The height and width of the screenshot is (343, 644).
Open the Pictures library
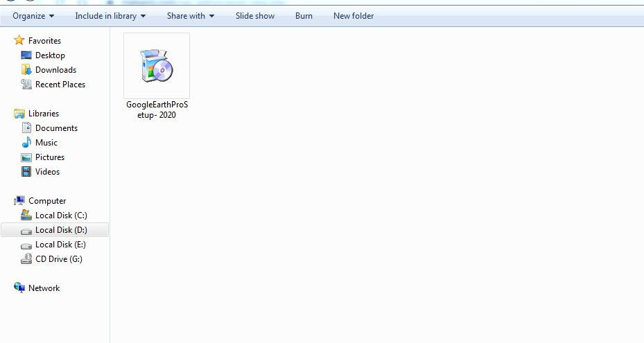50,157
